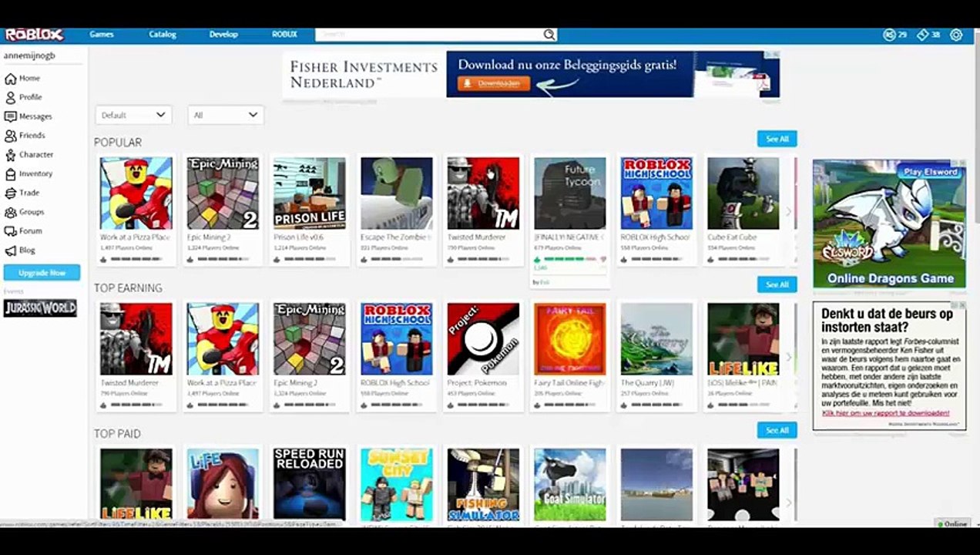Click See All for Top Paid
980x555 pixels.
click(x=777, y=430)
